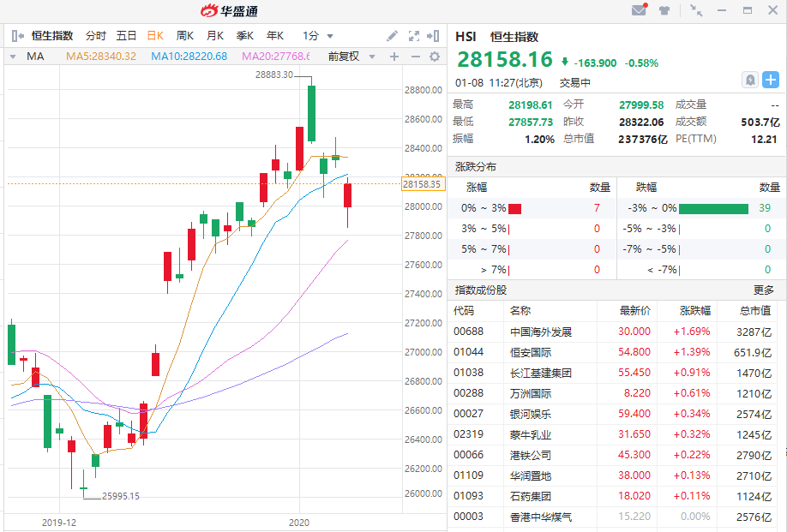Select the 周K chart tab
Image resolution: width=787 pixels, height=532 pixels.
pos(184,36)
